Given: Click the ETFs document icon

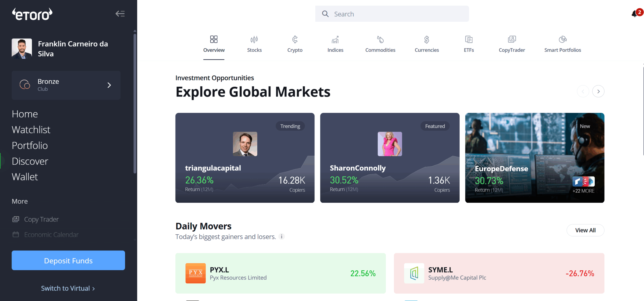Looking at the screenshot, I should [469, 40].
